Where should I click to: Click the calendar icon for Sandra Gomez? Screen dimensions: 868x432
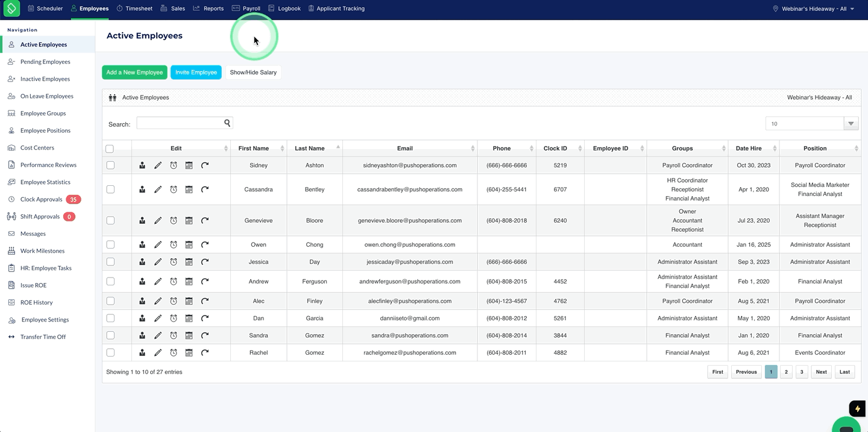point(189,335)
